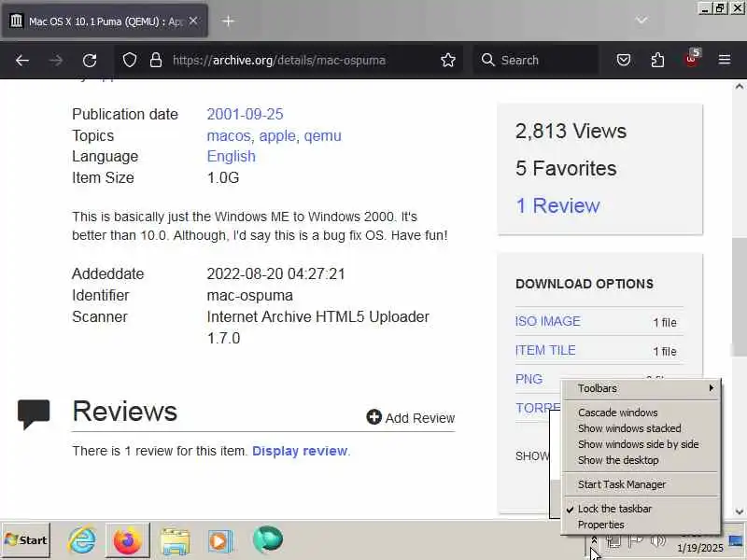Viewport: 747px width, 560px height.
Task: Click the scrollbar down arrow
Action: pyautogui.click(x=739, y=511)
